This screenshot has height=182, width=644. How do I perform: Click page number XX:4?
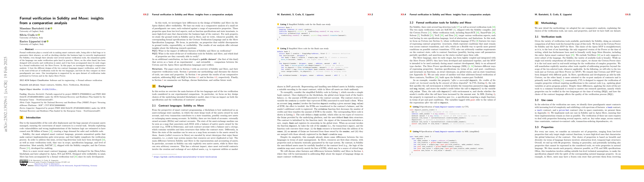click(x=404, y=14)
